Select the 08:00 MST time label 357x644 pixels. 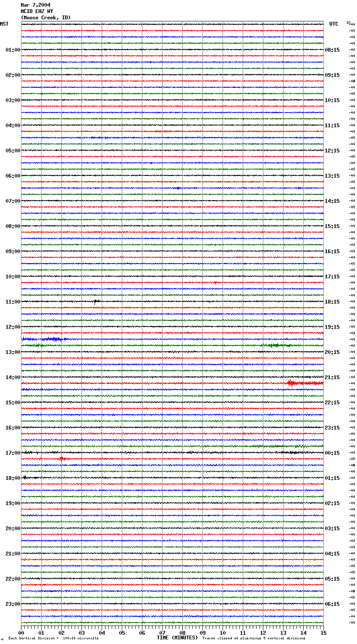click(x=13, y=226)
